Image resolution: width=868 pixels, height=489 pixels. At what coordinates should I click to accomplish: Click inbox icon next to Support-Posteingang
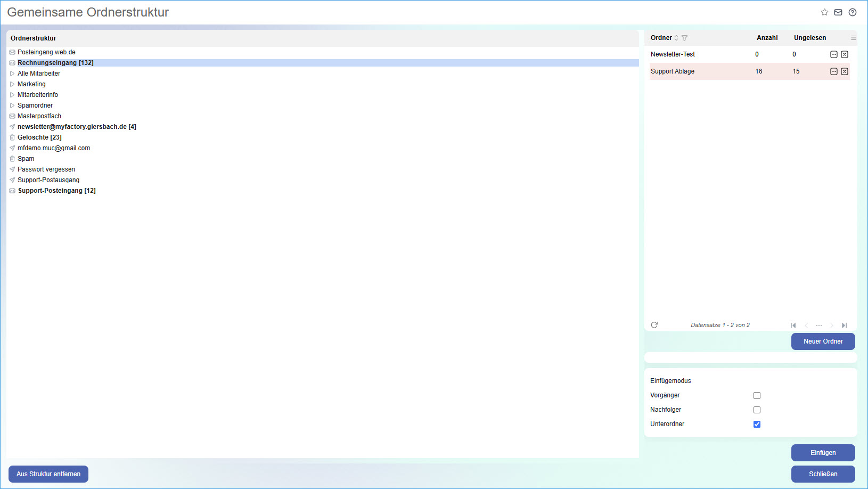[12, 191]
